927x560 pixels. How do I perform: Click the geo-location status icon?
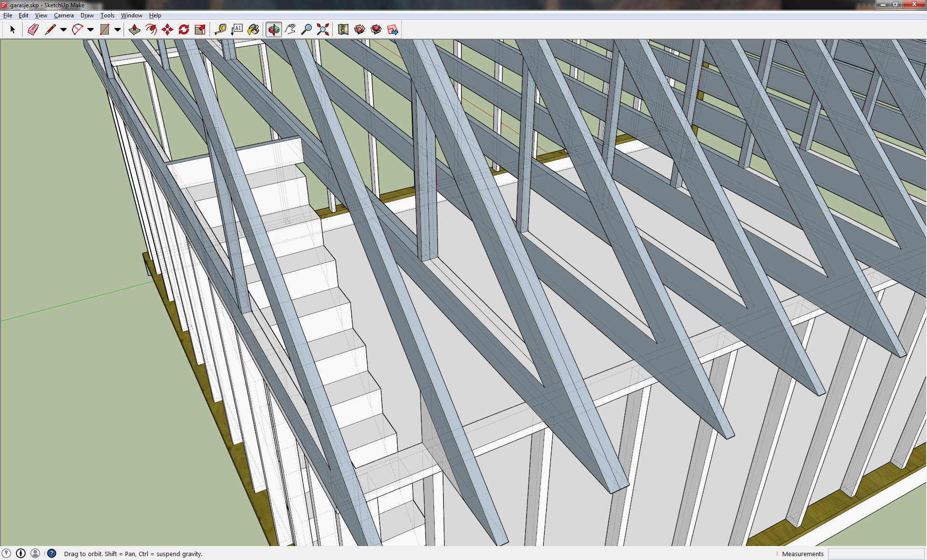click(x=6, y=554)
